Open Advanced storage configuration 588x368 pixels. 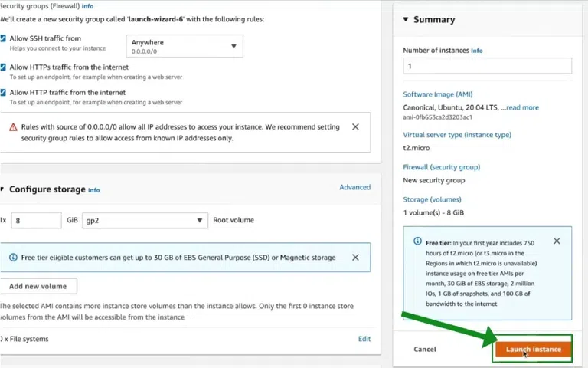354,187
